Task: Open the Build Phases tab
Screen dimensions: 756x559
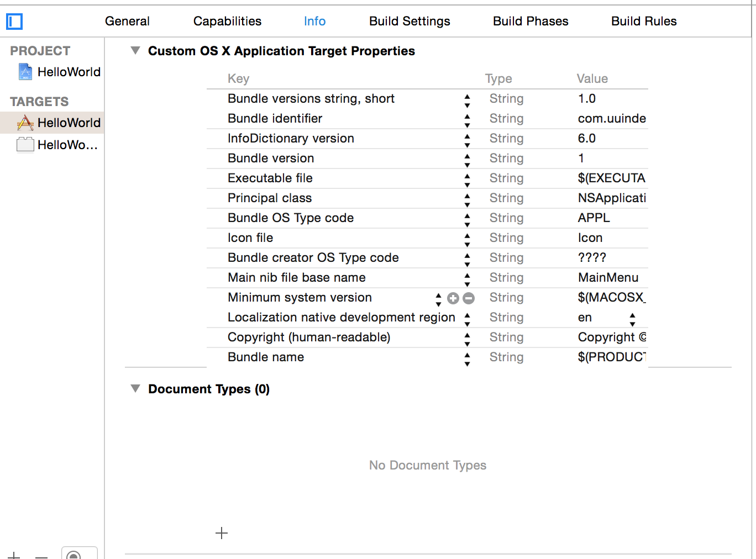Action: (x=531, y=21)
